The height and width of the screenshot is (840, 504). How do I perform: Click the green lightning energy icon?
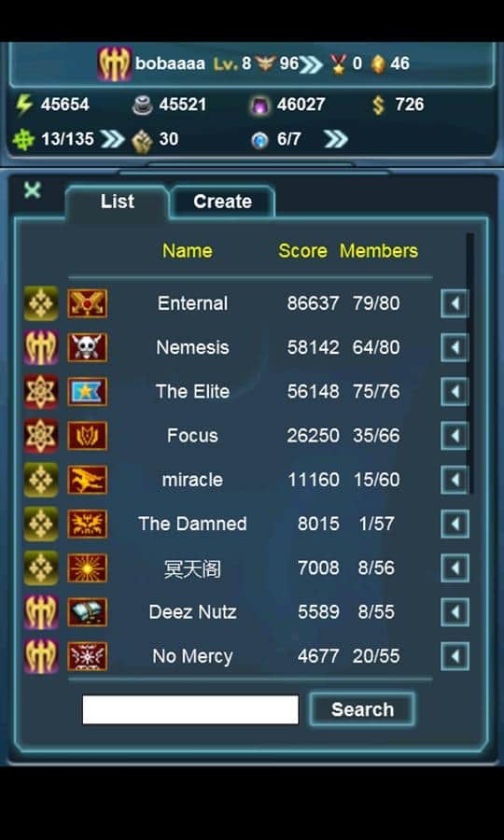pos(23,105)
